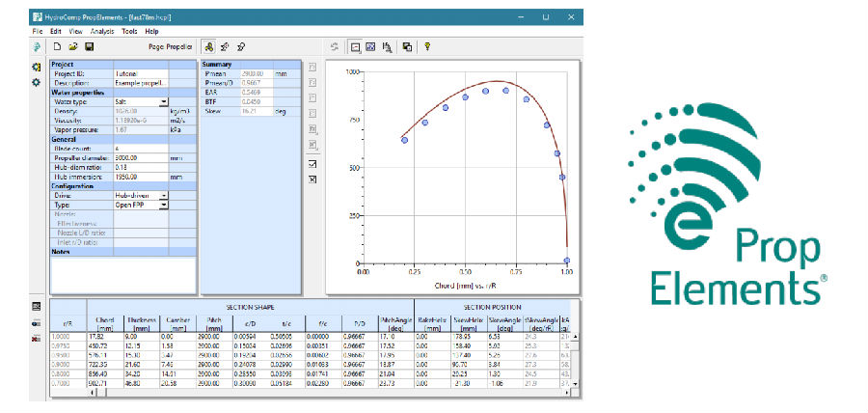Click the camber cell 20.58
Screen dimensions: 868x413
177,384
